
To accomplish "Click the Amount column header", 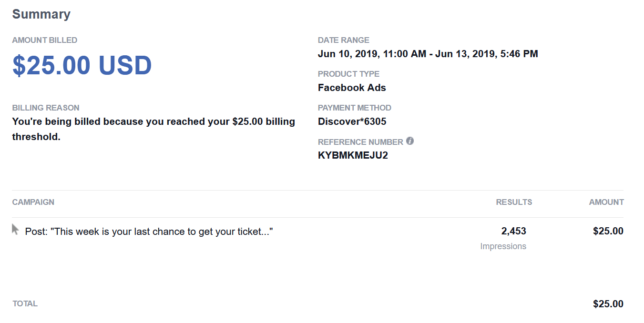I will (606, 202).
